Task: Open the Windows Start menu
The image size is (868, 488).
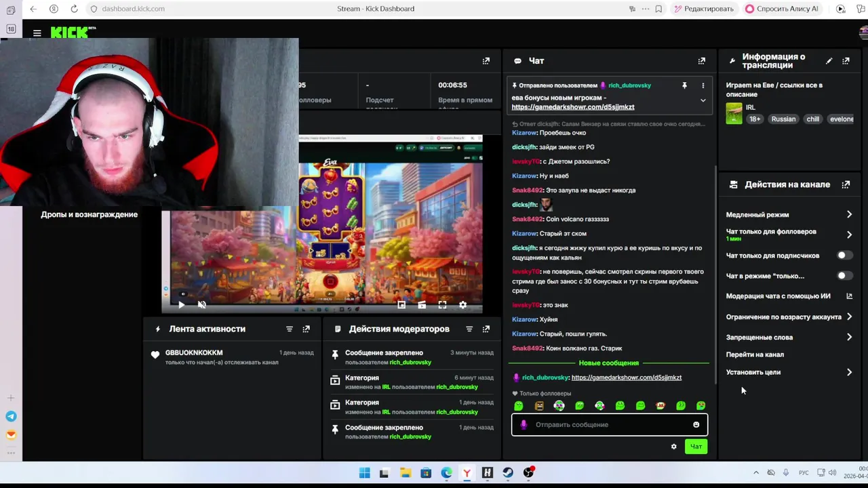Action: 364,473
